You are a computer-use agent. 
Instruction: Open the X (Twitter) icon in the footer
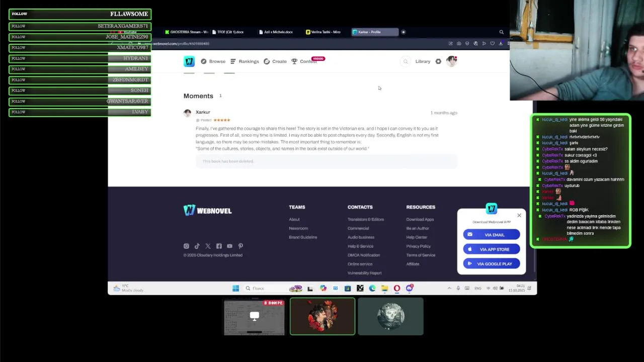click(208, 246)
